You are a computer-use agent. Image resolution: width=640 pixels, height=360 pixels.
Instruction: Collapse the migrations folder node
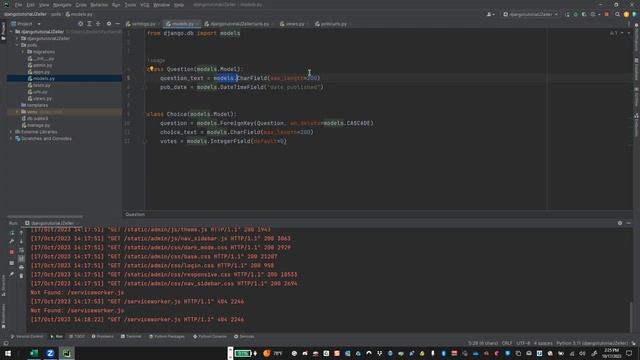23,52
